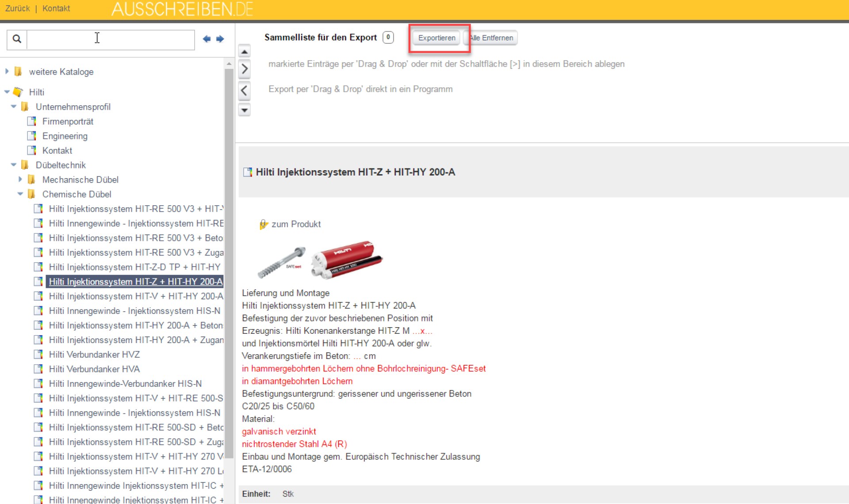Click the add-to-list right chevron button
The width and height of the screenshot is (849, 504).
click(245, 69)
